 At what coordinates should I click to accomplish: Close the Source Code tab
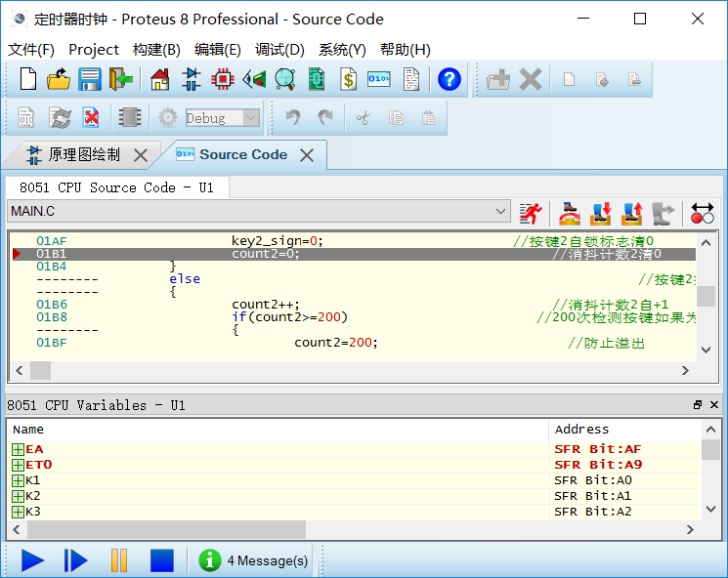pos(307,155)
